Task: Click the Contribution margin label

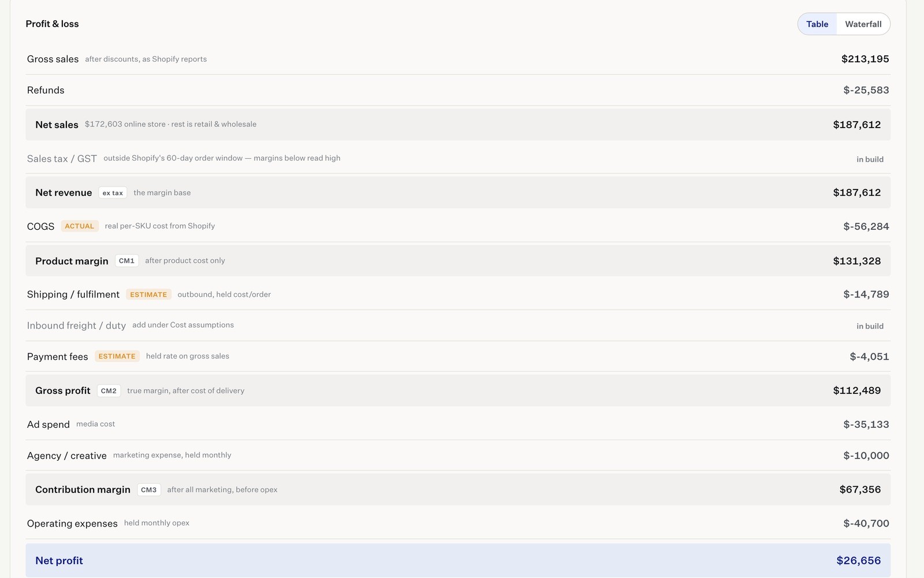Action: [x=83, y=490]
